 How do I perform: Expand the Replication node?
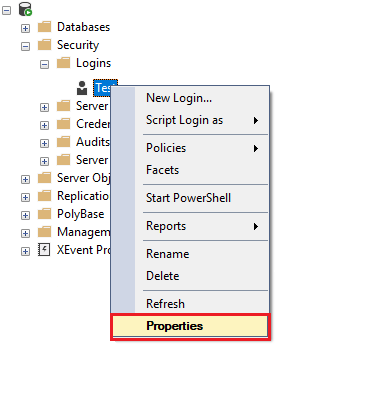[x=25, y=197]
